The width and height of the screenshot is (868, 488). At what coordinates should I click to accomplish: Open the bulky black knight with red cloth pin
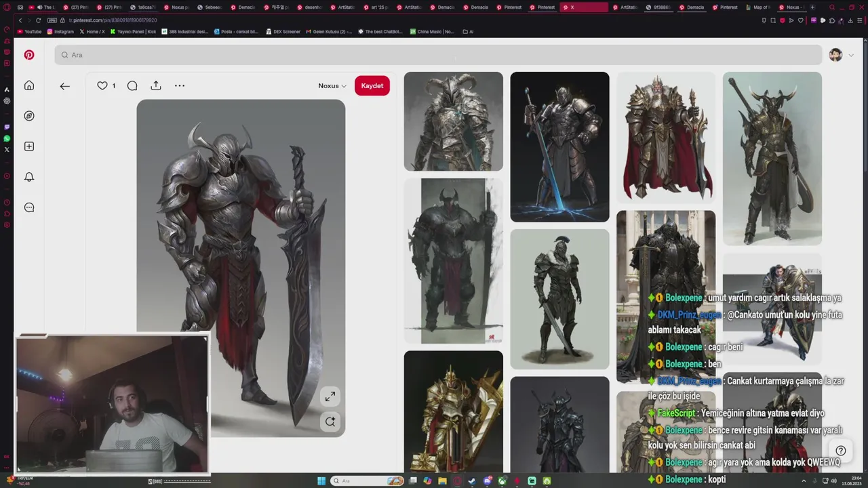pos(454,261)
